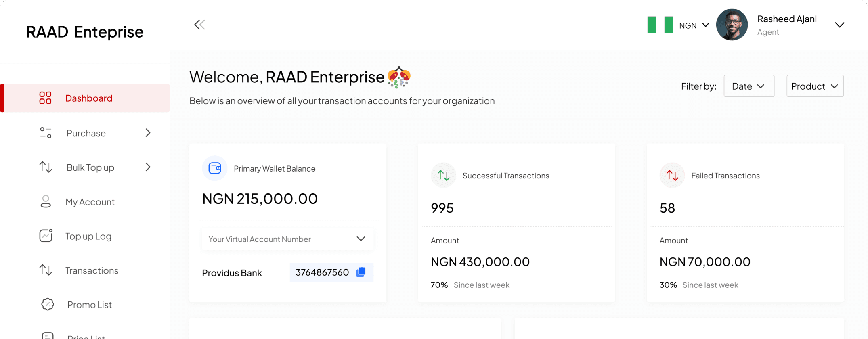Click Rasheed Ajani's profile photo
Viewport: 868px width, 339px height.
[732, 25]
